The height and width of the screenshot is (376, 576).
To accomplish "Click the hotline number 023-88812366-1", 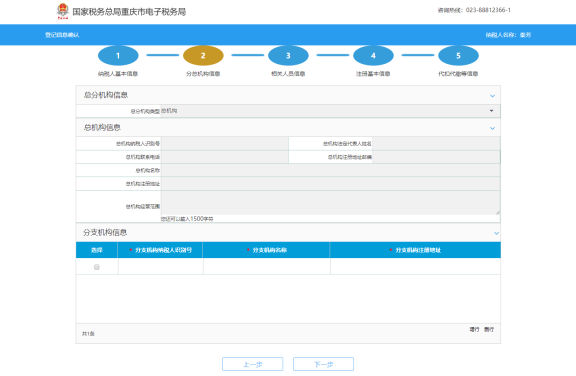I will pos(488,10).
